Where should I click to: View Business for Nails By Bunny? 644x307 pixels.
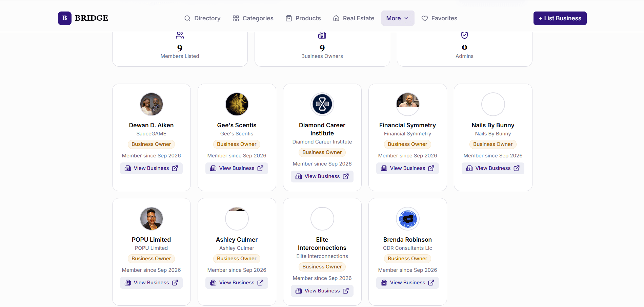pos(493,168)
